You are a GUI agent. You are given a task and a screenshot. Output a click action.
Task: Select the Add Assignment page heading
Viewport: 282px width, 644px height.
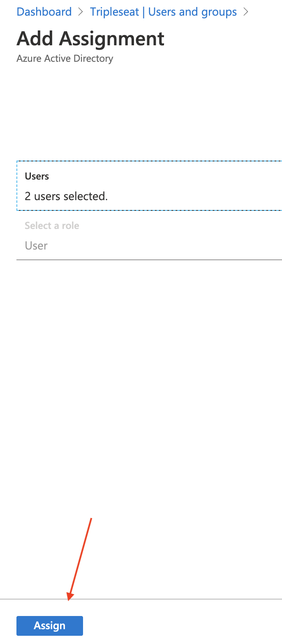click(x=90, y=39)
